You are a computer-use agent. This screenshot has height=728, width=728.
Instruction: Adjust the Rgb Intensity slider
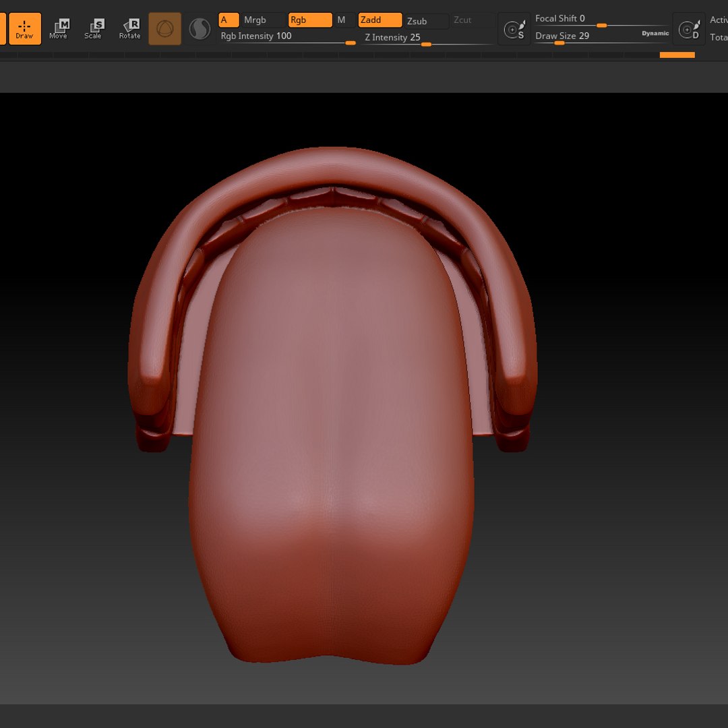click(x=288, y=36)
